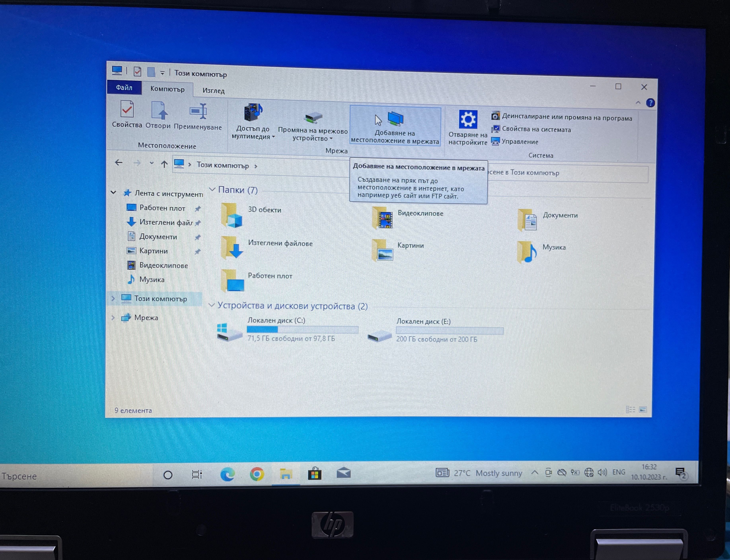Image resolution: width=730 pixels, height=560 pixels.
Task: Open the Локален диск (C:) drive
Action: tap(276, 328)
